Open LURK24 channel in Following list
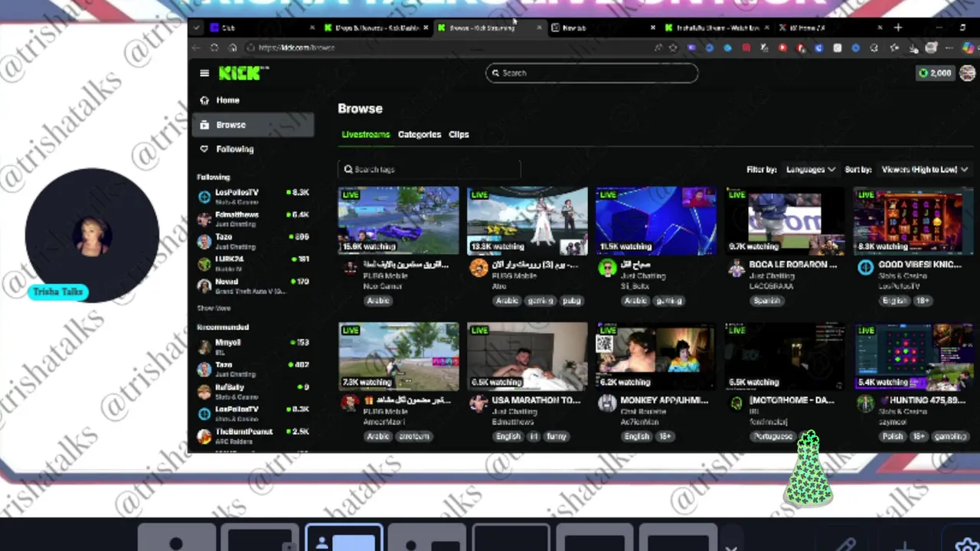Image resolution: width=980 pixels, height=551 pixels. (x=253, y=264)
